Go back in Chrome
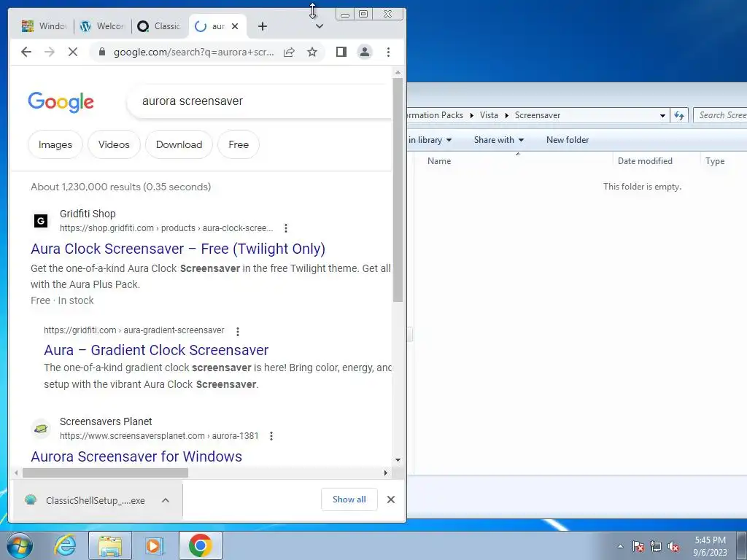 point(26,52)
